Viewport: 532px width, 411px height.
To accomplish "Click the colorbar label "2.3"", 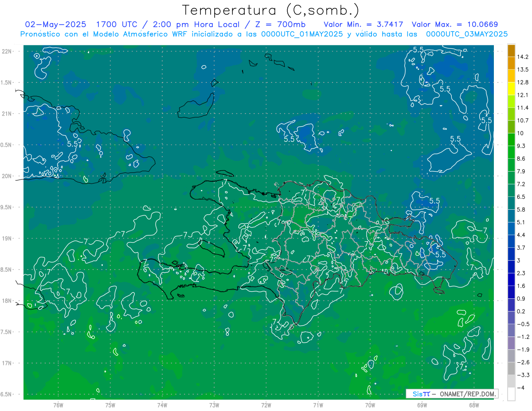I will pyautogui.click(x=521, y=273).
